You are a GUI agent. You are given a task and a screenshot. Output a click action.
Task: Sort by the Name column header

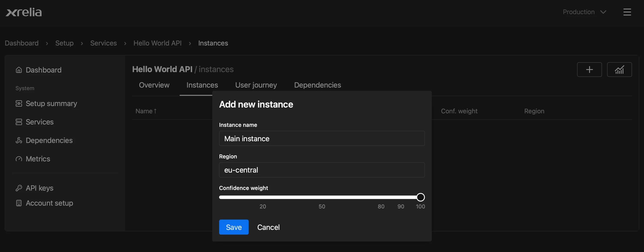coord(146,111)
